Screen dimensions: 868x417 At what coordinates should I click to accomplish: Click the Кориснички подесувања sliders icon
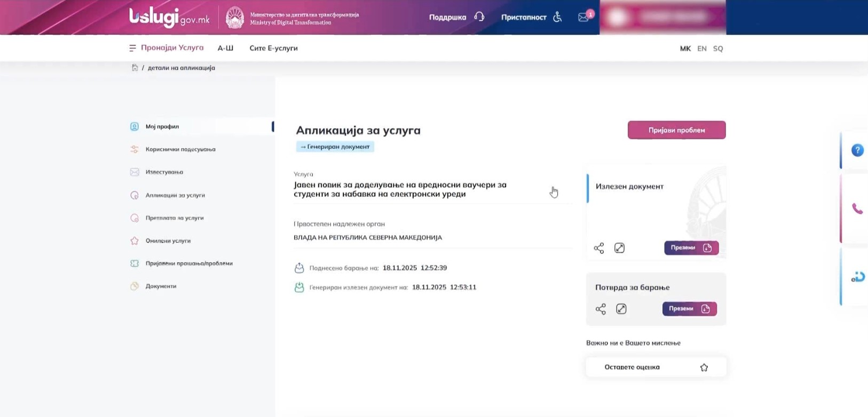(135, 149)
